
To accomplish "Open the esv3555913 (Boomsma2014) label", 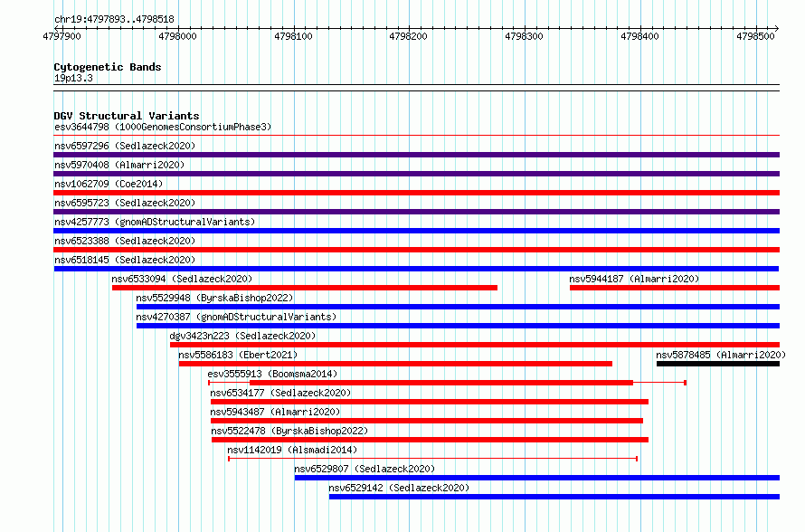I will click(272, 374).
